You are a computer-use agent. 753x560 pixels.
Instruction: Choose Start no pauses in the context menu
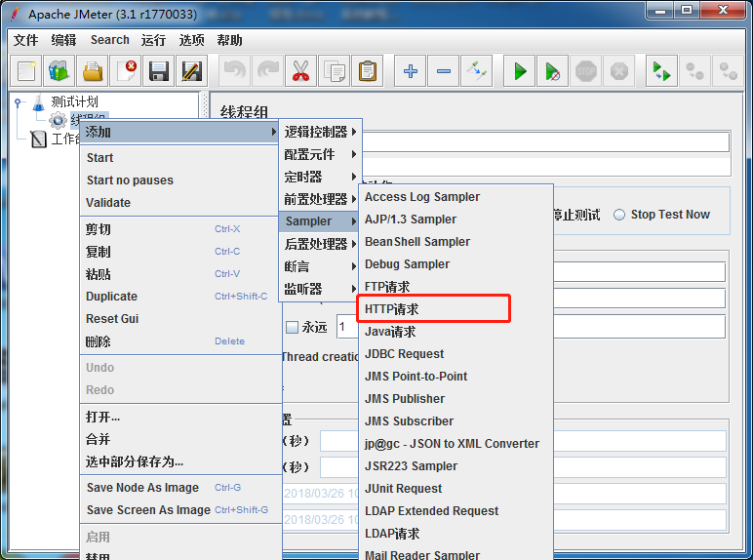pyautogui.click(x=179, y=180)
